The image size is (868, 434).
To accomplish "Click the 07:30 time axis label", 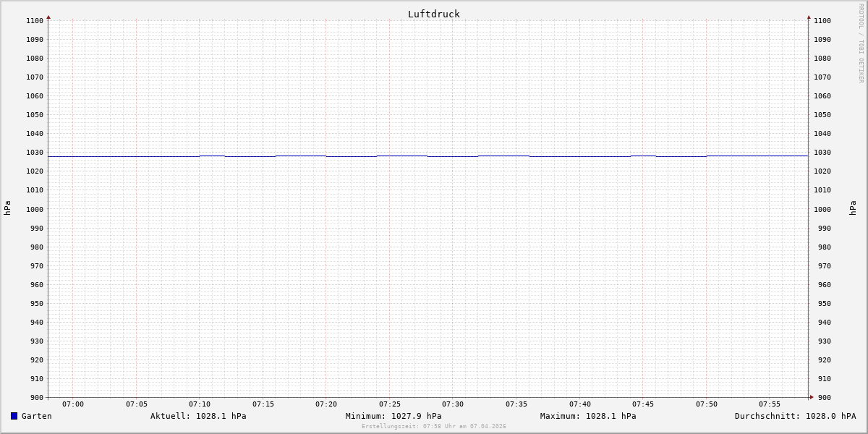I will (453, 404).
